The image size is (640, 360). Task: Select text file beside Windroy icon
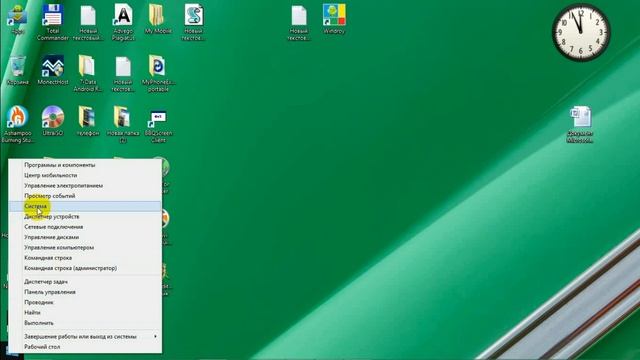pos(299,22)
